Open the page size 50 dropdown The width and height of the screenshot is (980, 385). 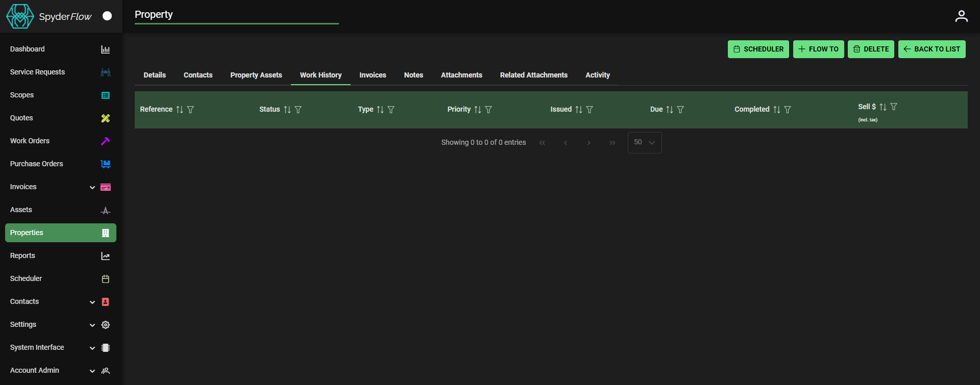pyautogui.click(x=644, y=143)
